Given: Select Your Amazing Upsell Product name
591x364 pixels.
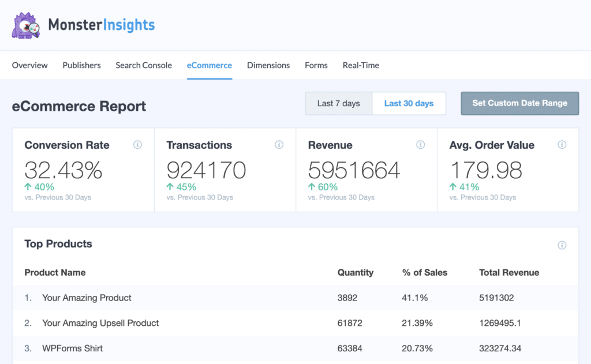Looking at the screenshot, I should pyautogui.click(x=100, y=323).
